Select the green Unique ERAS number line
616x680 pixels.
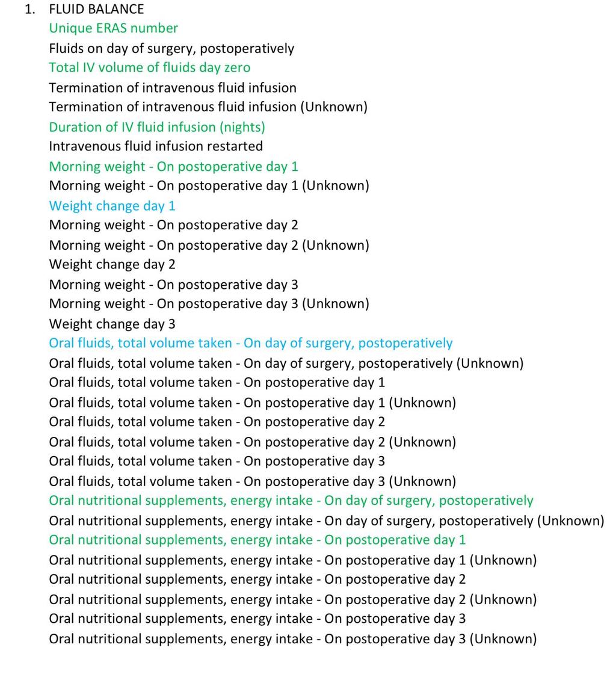pos(113,29)
